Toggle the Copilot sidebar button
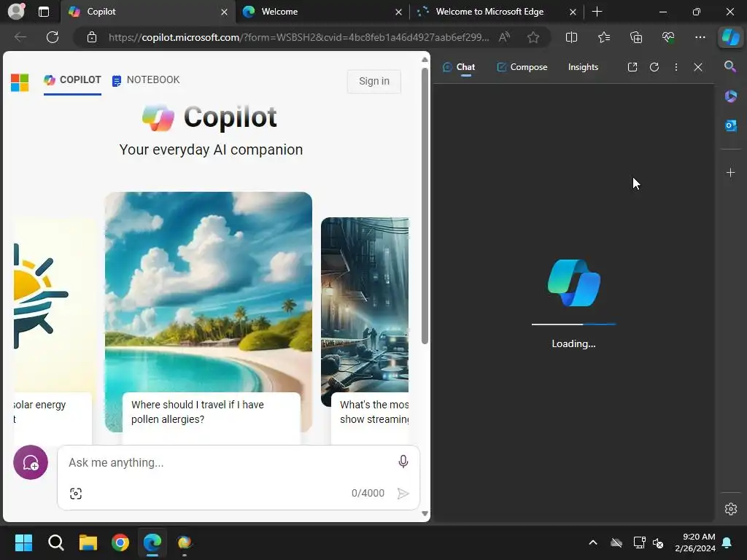The width and height of the screenshot is (747, 560). [730, 37]
